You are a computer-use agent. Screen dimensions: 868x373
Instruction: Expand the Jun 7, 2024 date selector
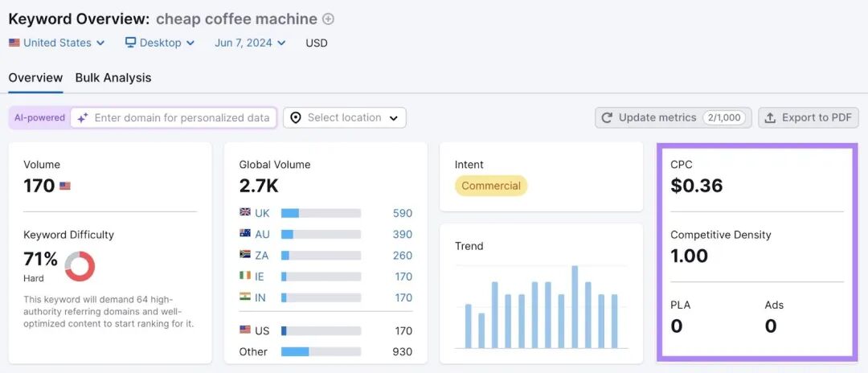[250, 43]
